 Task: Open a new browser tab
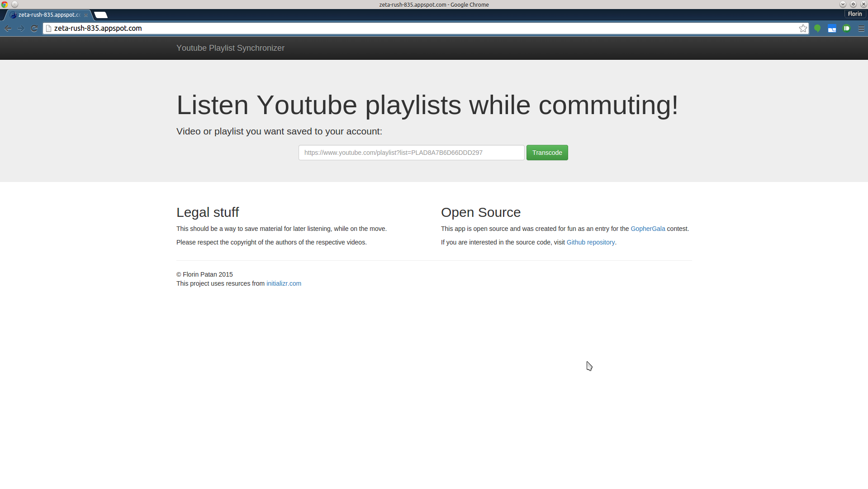click(x=101, y=15)
